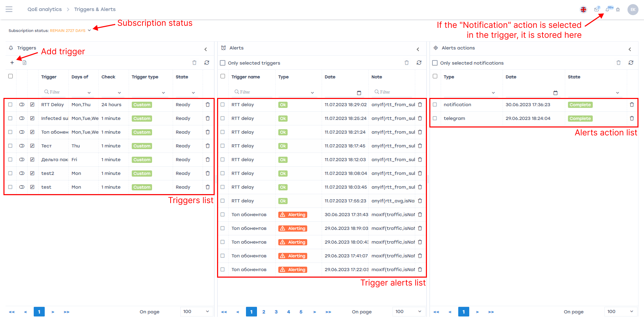644x323 pixels.
Task: Toggle the eye icon for Тест trigger
Action: pyautogui.click(x=22, y=146)
